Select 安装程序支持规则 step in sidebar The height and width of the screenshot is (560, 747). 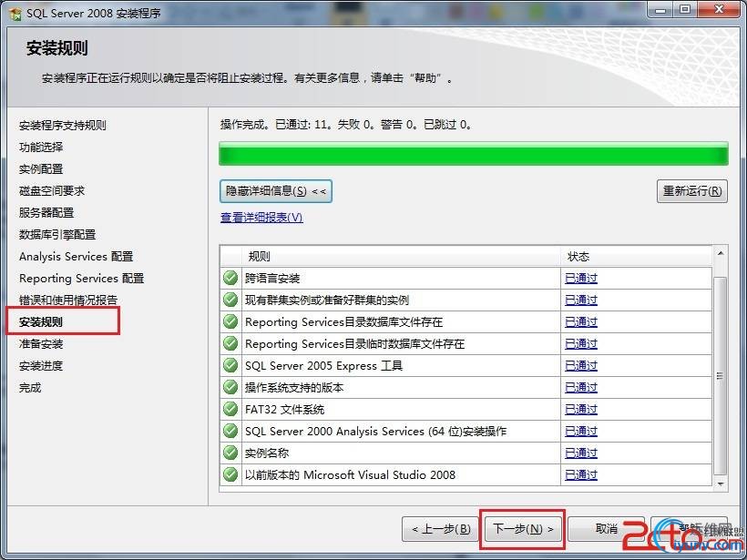coord(63,126)
